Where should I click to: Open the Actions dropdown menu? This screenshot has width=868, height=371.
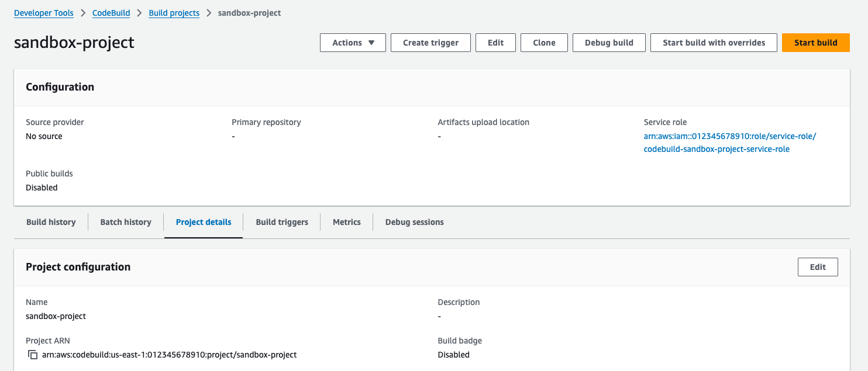click(352, 42)
